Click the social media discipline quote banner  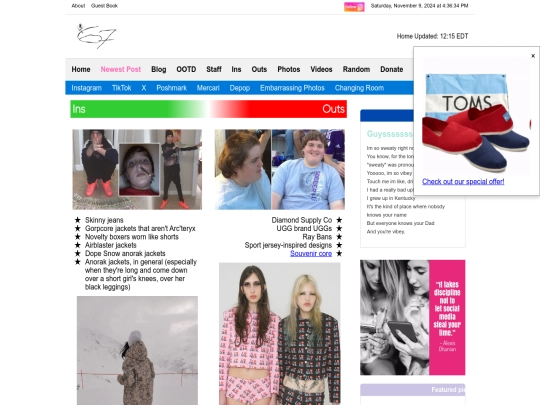(413, 317)
